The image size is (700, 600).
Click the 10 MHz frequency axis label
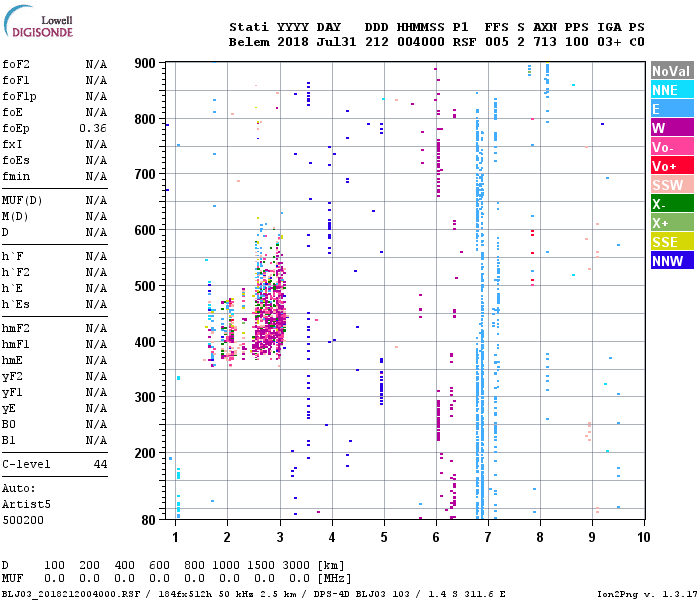click(644, 537)
